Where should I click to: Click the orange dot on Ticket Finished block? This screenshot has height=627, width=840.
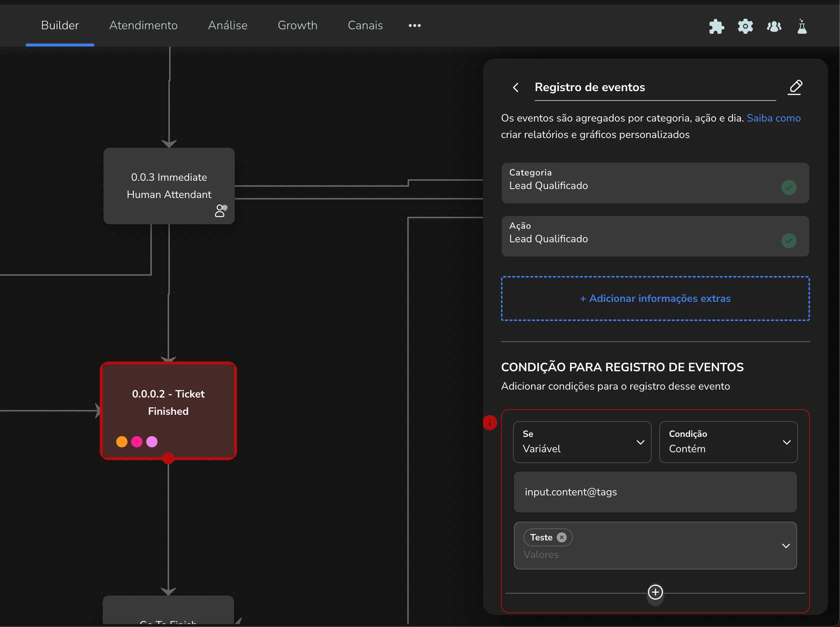point(121,442)
